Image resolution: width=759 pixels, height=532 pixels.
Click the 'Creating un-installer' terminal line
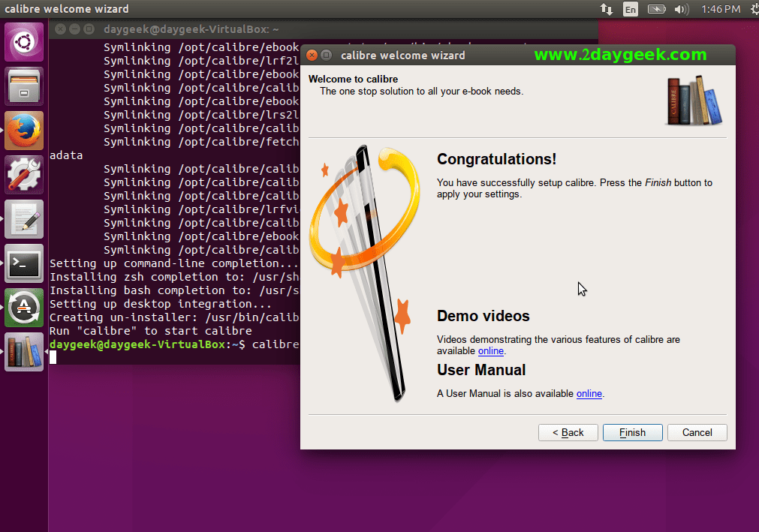tap(174, 317)
